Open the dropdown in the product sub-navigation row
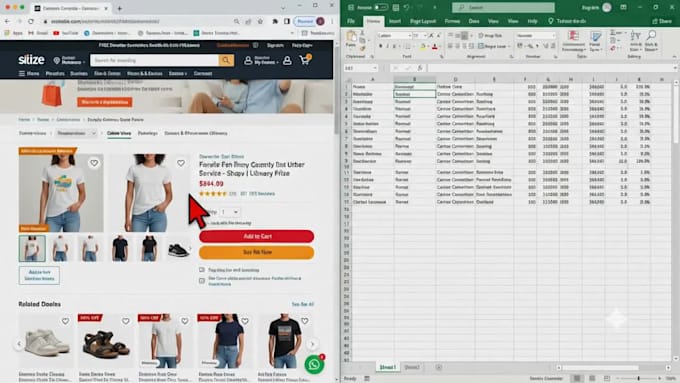680x383 pixels. tap(77, 133)
